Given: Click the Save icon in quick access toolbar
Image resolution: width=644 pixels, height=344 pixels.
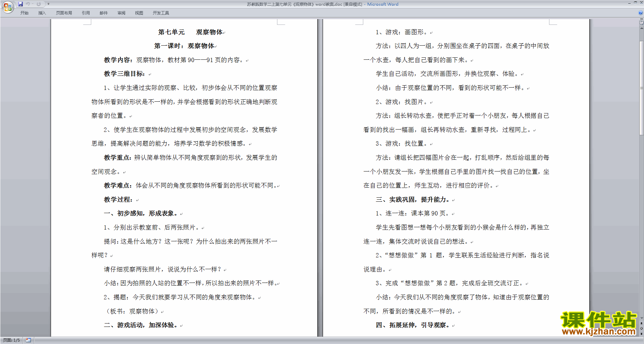Looking at the screenshot, I should pos(20,4).
